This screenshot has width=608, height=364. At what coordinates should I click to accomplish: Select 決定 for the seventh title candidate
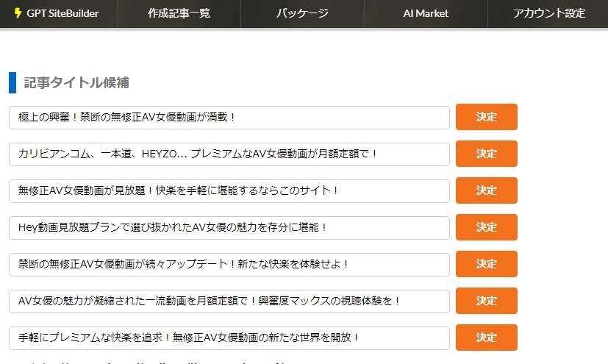[x=486, y=338]
